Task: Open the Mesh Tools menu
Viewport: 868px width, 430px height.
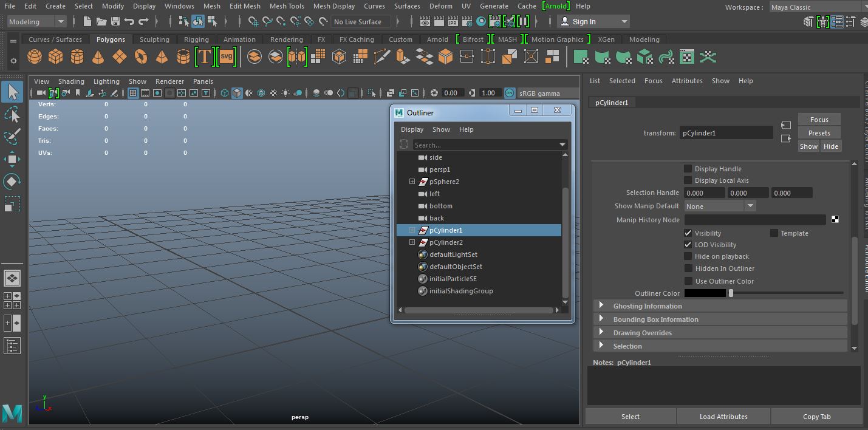Action: pos(287,6)
